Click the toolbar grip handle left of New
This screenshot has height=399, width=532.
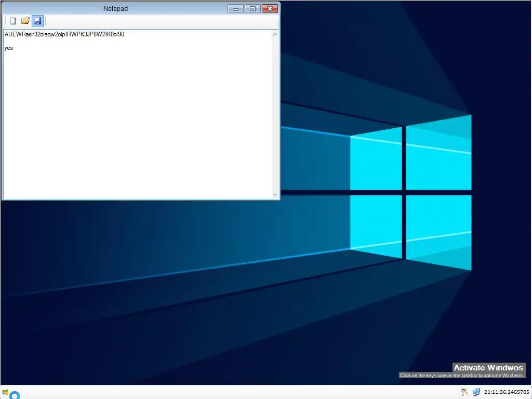point(5,21)
